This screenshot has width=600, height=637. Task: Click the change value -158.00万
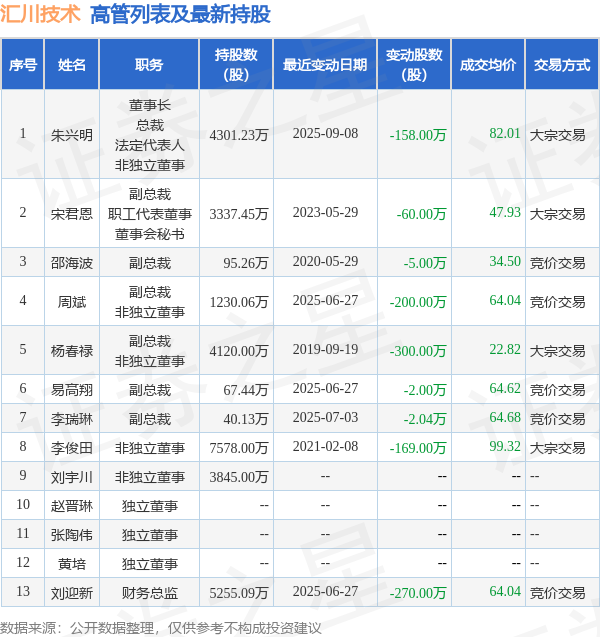[418, 135]
